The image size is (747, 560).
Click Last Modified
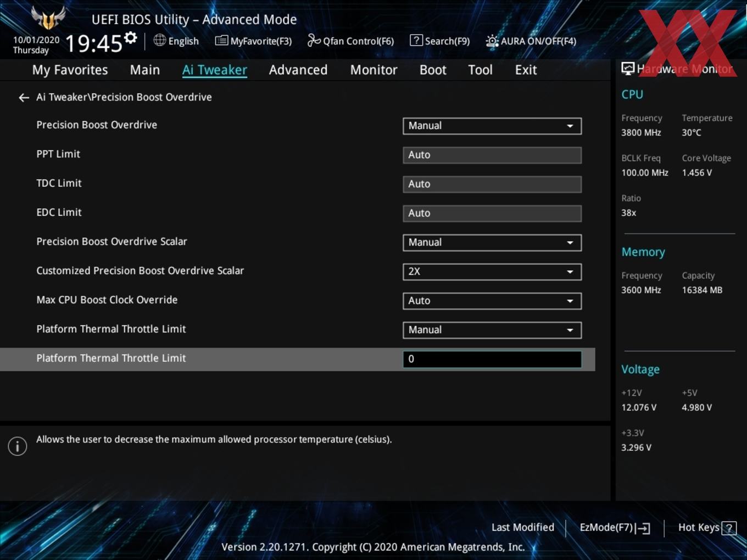click(523, 527)
